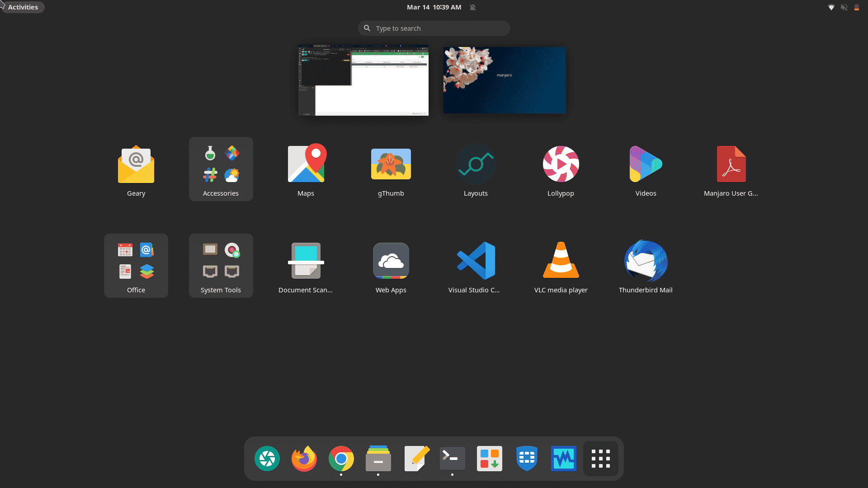Viewport: 868px width, 488px height.
Task: Click the teal aperture icon in the dock
Action: 267,459
